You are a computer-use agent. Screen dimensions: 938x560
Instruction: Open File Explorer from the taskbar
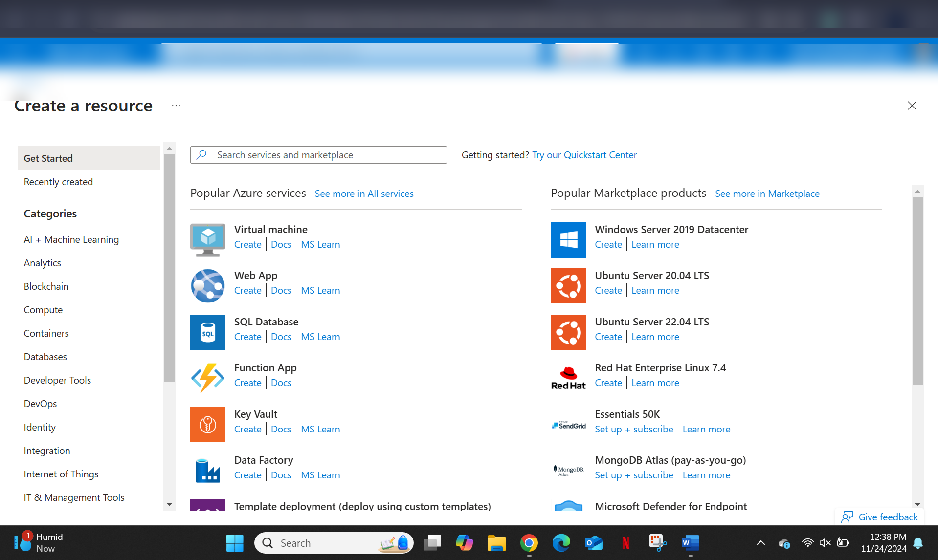coord(496,543)
